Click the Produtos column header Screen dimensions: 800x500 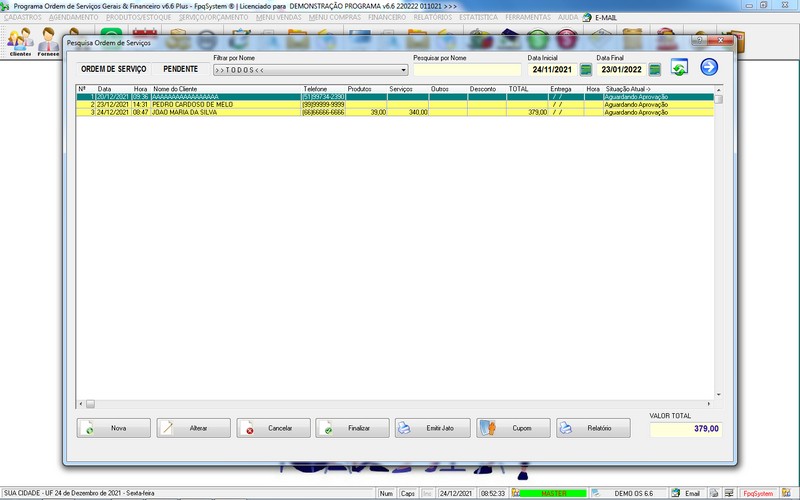(366, 89)
